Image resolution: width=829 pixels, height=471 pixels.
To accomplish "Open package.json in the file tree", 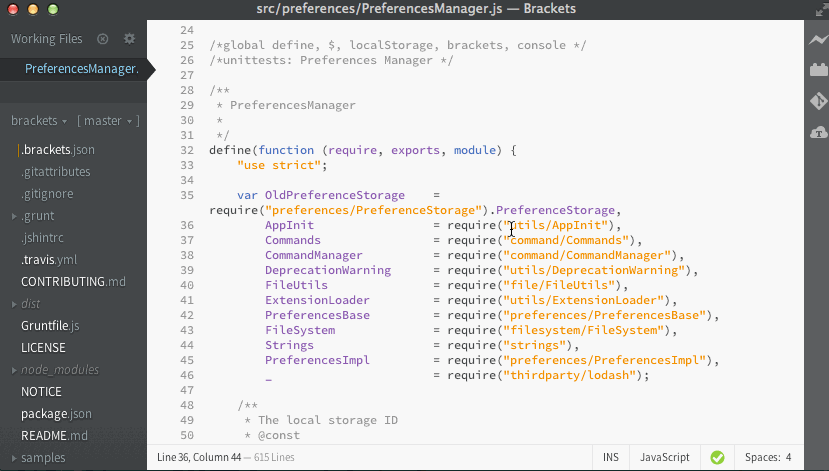I will pyautogui.click(x=56, y=413).
